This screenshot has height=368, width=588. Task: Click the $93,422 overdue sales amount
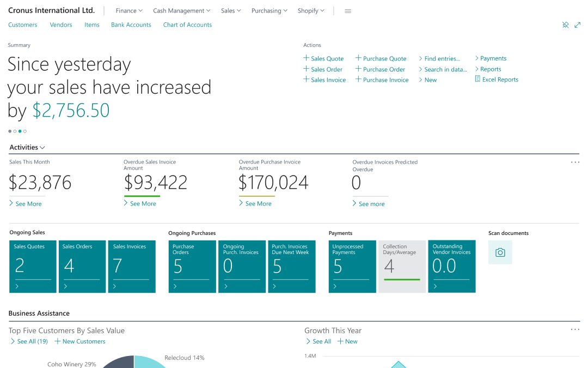pos(155,183)
